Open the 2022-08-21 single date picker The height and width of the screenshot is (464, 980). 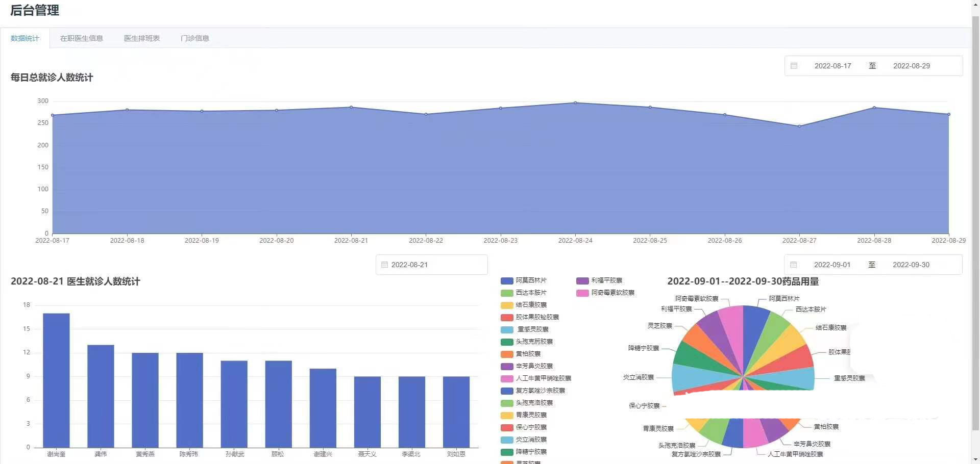click(x=431, y=265)
